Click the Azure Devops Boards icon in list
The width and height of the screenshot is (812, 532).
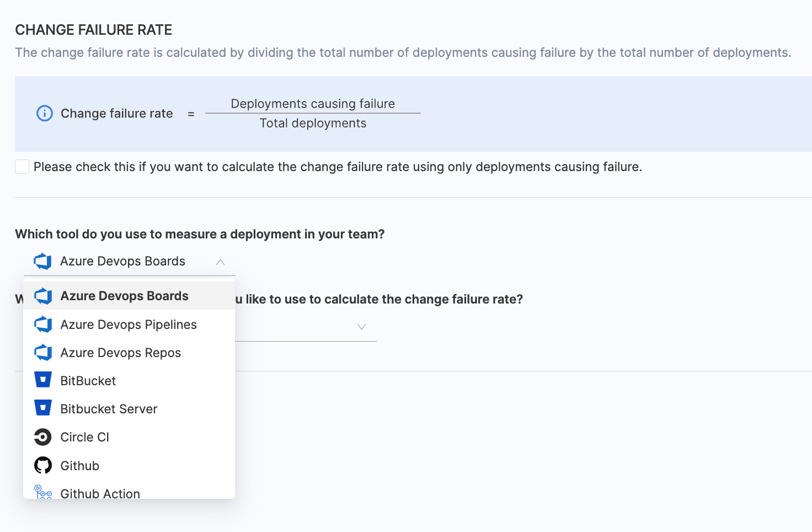43,296
